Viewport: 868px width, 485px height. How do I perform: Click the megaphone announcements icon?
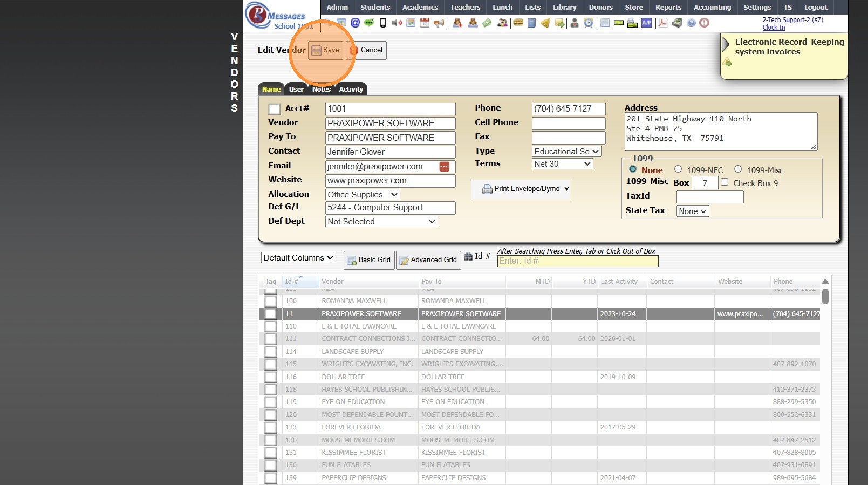click(439, 23)
